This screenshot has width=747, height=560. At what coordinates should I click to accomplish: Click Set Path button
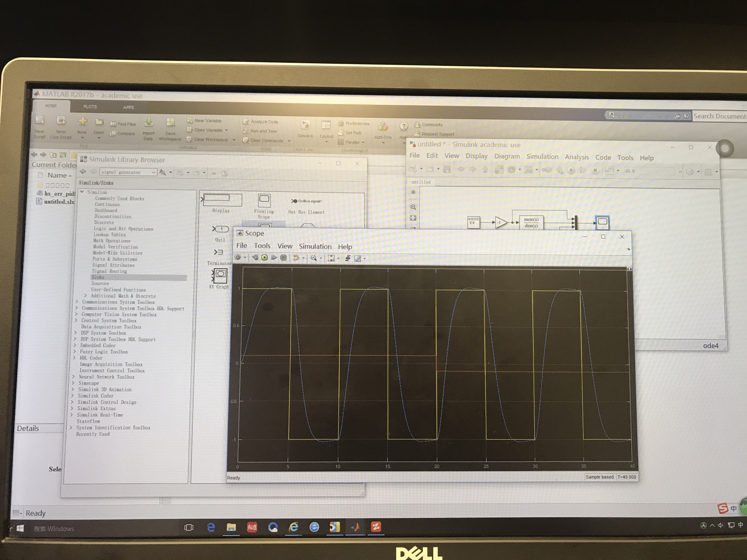pos(350,133)
